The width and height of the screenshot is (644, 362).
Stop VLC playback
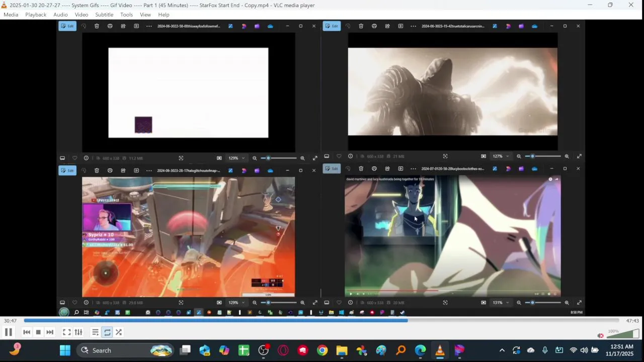[x=38, y=332]
